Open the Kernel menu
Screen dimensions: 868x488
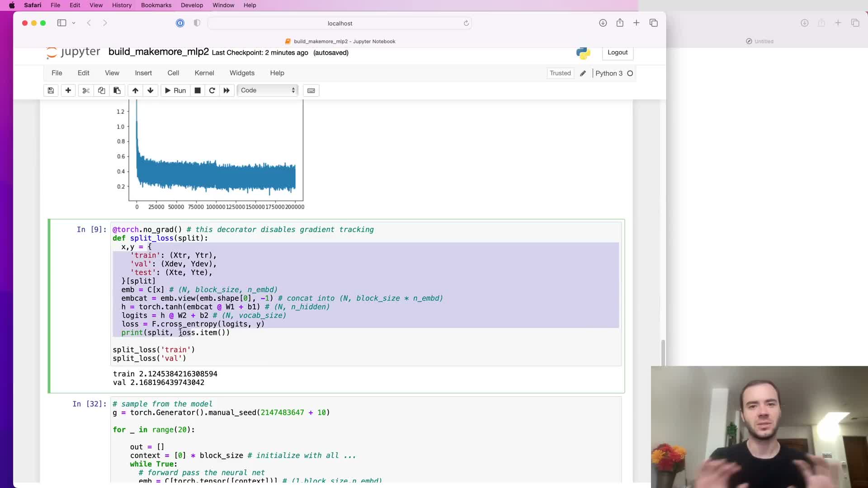[204, 73]
